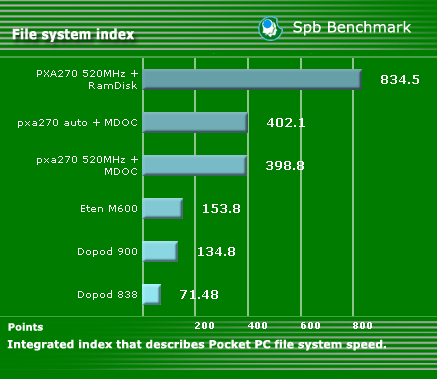437x379 pixels.
Task: Click the 153.8 score value
Action: pyautogui.click(x=221, y=209)
